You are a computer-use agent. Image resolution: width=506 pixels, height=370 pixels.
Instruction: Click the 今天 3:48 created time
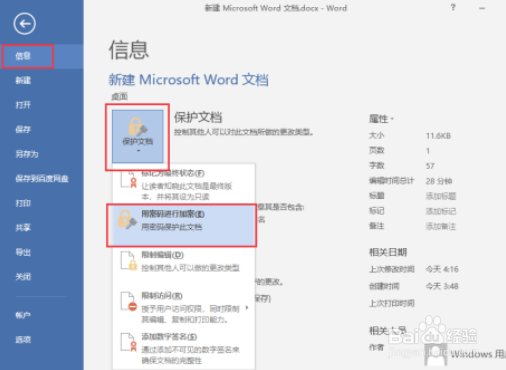pyautogui.click(x=442, y=286)
